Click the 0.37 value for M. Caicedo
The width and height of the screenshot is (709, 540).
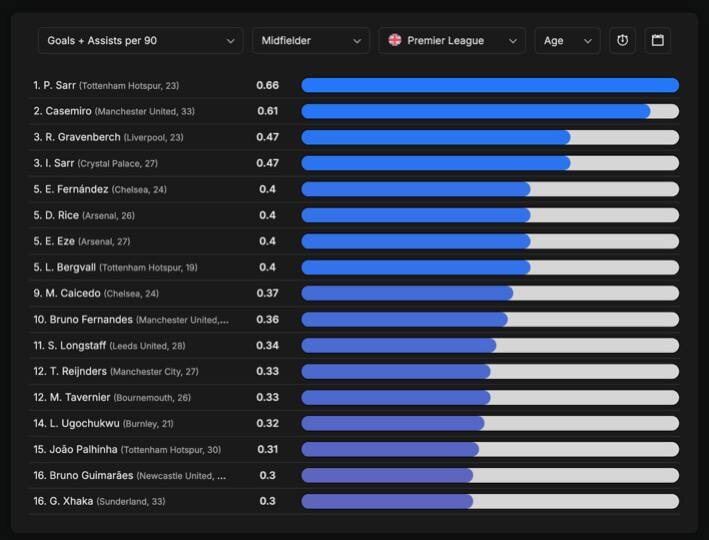click(x=267, y=293)
